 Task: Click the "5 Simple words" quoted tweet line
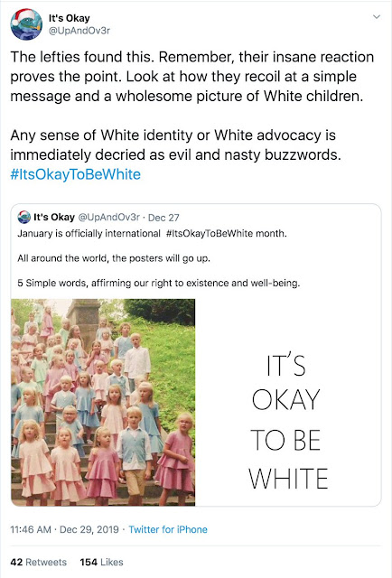click(159, 283)
